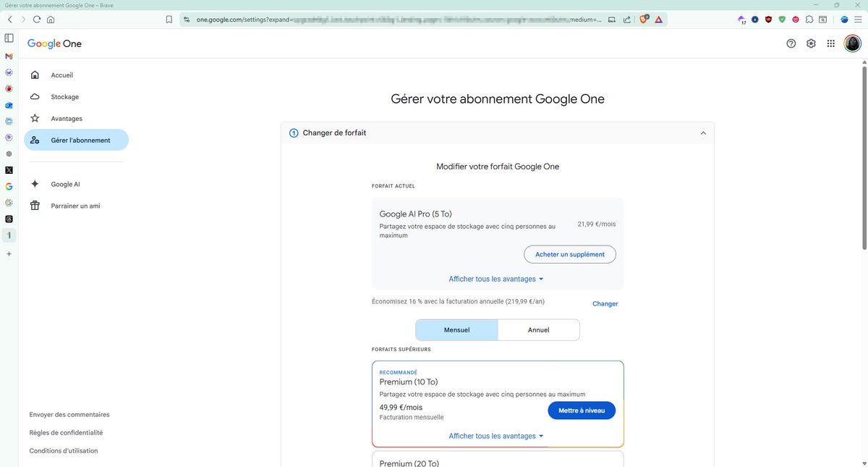Viewport: 868px width, 467px height.
Task: Open Threads from the browser sidebar
Action: coord(9,219)
